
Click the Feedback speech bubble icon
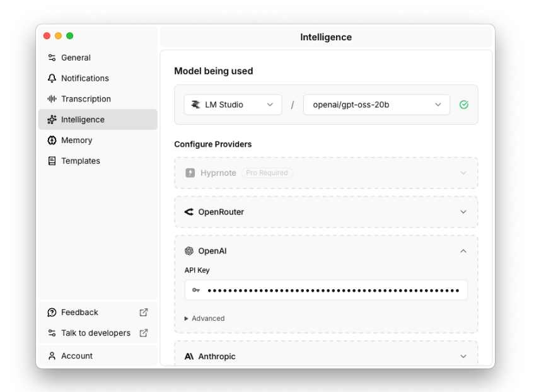52,313
